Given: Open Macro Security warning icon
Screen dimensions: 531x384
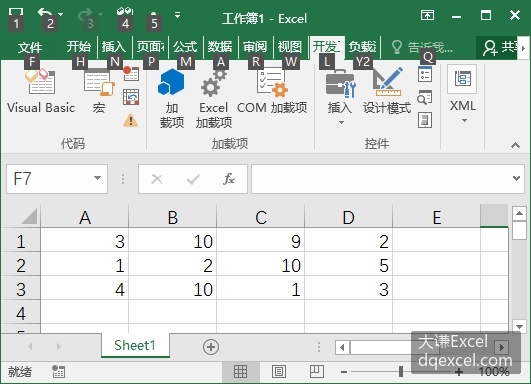Looking at the screenshot, I should (x=131, y=120).
